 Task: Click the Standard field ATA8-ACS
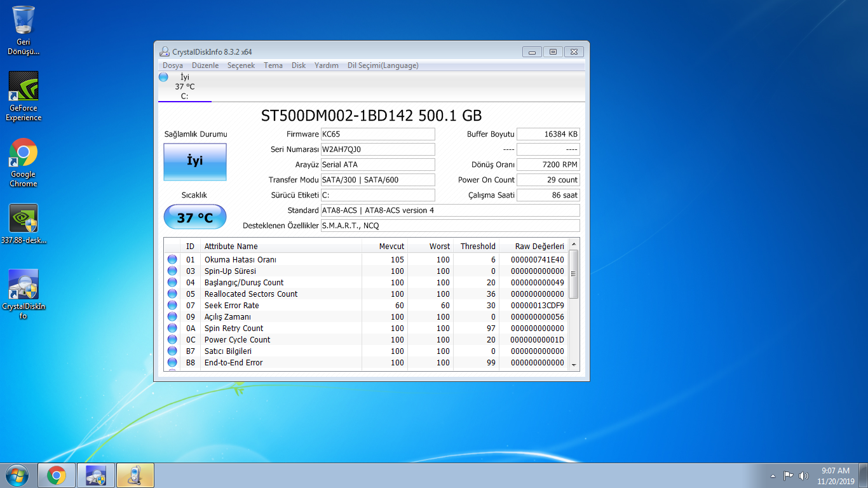click(451, 210)
